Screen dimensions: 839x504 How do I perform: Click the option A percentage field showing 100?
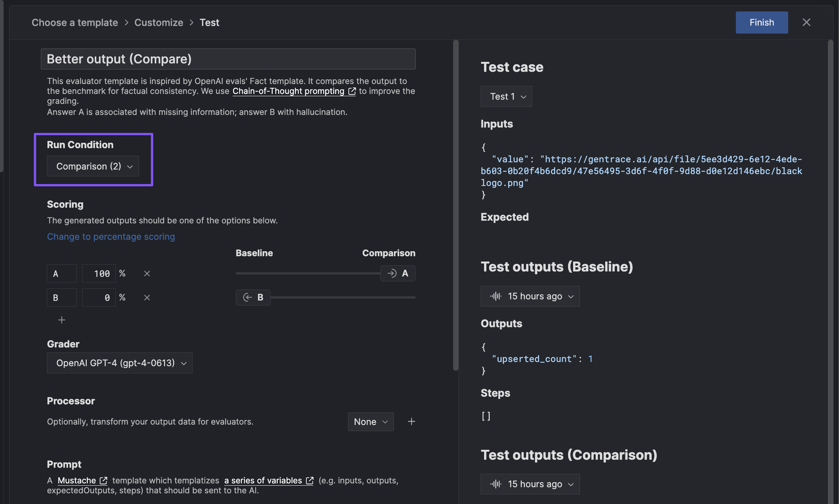(x=99, y=273)
